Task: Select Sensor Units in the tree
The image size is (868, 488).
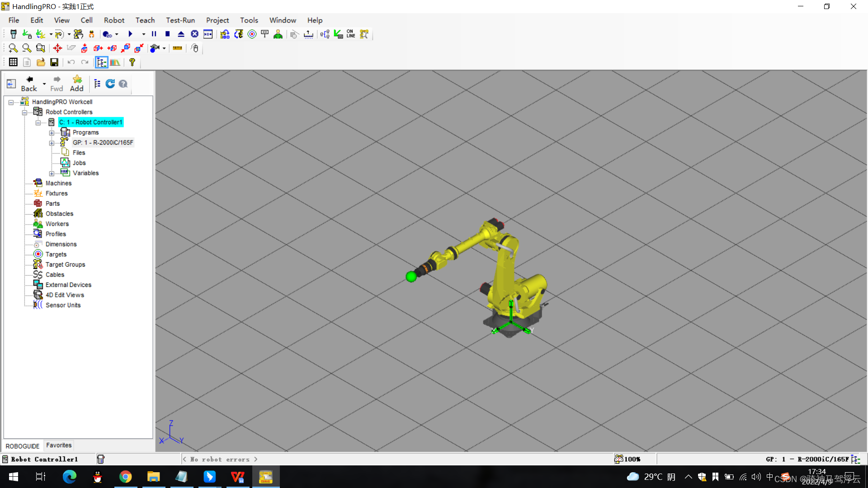Action: [x=63, y=305]
